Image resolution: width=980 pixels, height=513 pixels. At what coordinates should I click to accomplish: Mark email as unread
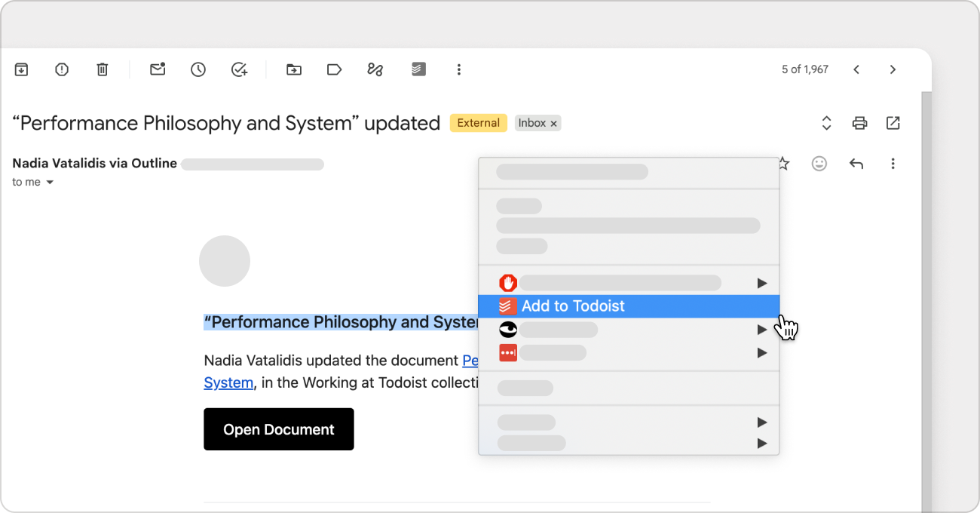[x=158, y=69]
